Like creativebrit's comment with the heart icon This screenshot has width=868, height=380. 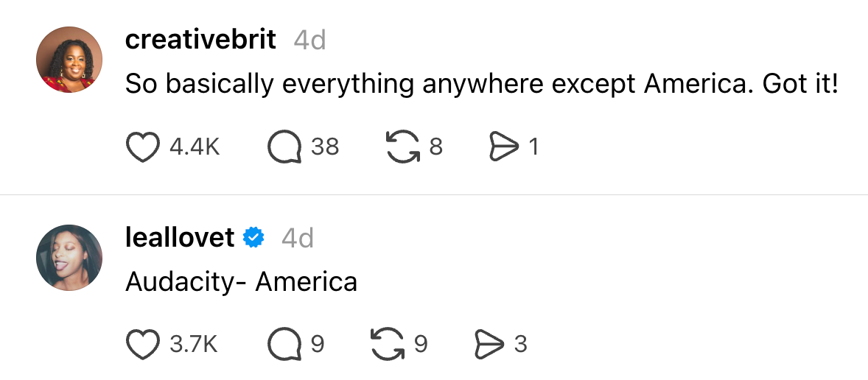point(143,147)
